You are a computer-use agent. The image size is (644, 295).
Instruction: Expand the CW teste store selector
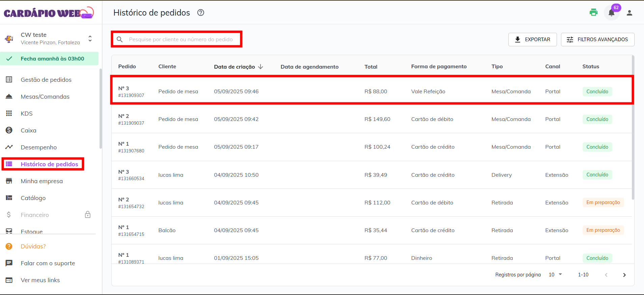90,39
